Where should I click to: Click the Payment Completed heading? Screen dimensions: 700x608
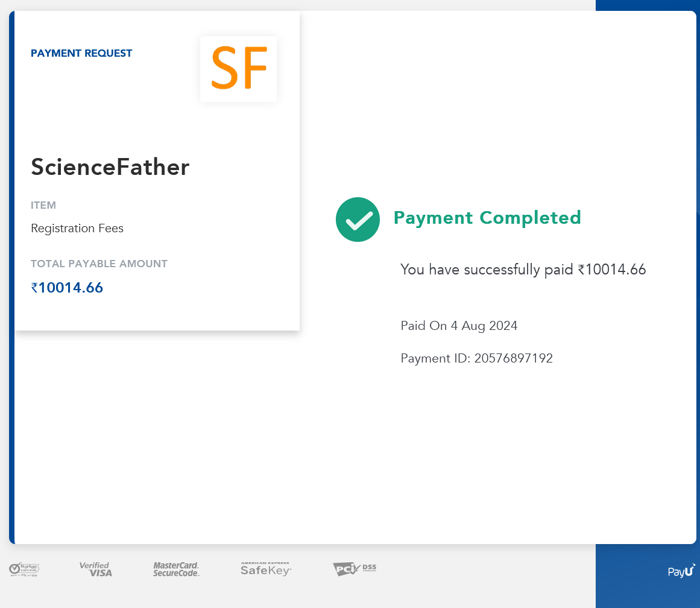pos(487,218)
